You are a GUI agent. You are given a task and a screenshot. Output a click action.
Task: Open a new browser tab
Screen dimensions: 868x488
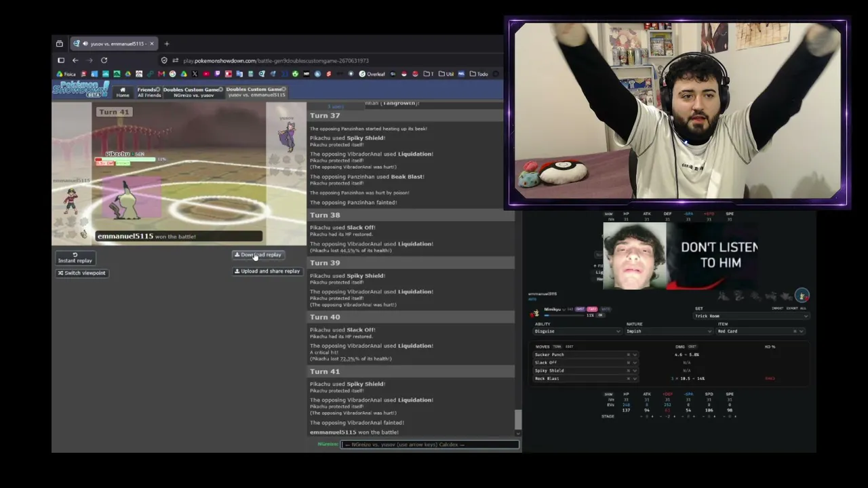[x=166, y=44]
